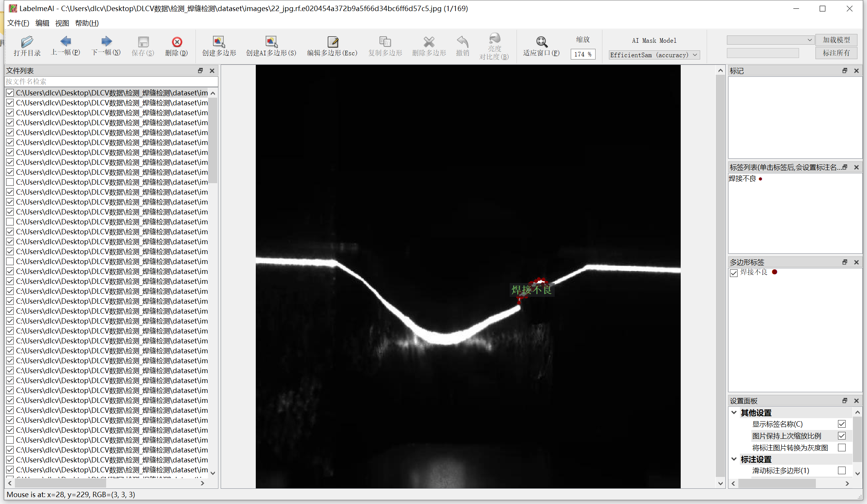Screen dimensions: 867x504
Task: Click settings panel scroll-down arrow
Action: point(857,473)
